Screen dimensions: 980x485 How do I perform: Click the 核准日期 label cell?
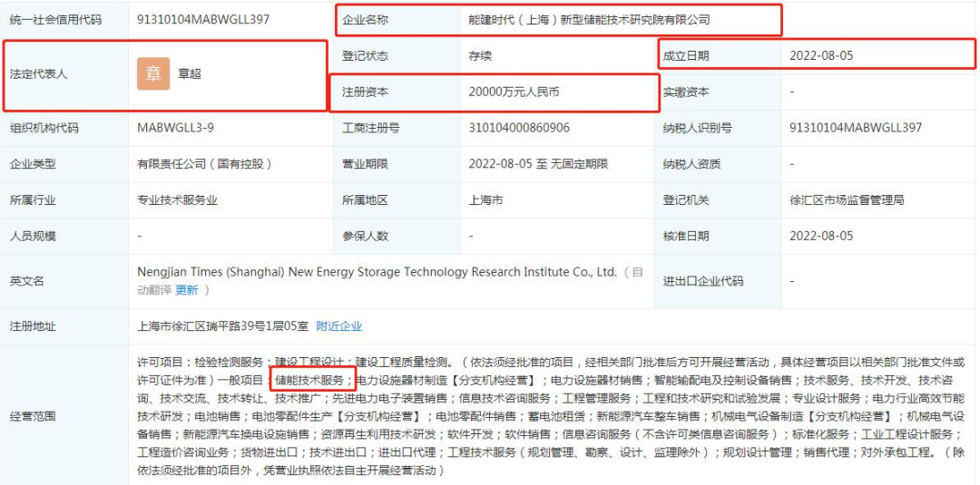click(718, 236)
